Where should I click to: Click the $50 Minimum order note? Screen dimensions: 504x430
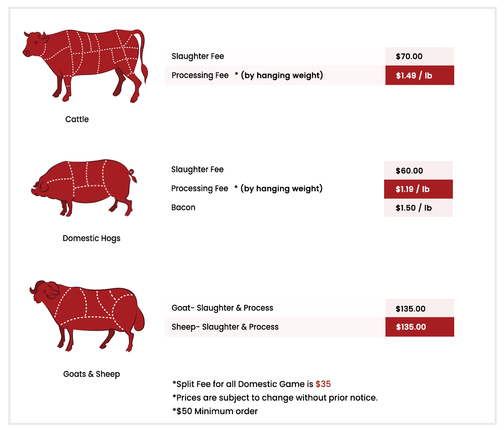click(x=215, y=411)
